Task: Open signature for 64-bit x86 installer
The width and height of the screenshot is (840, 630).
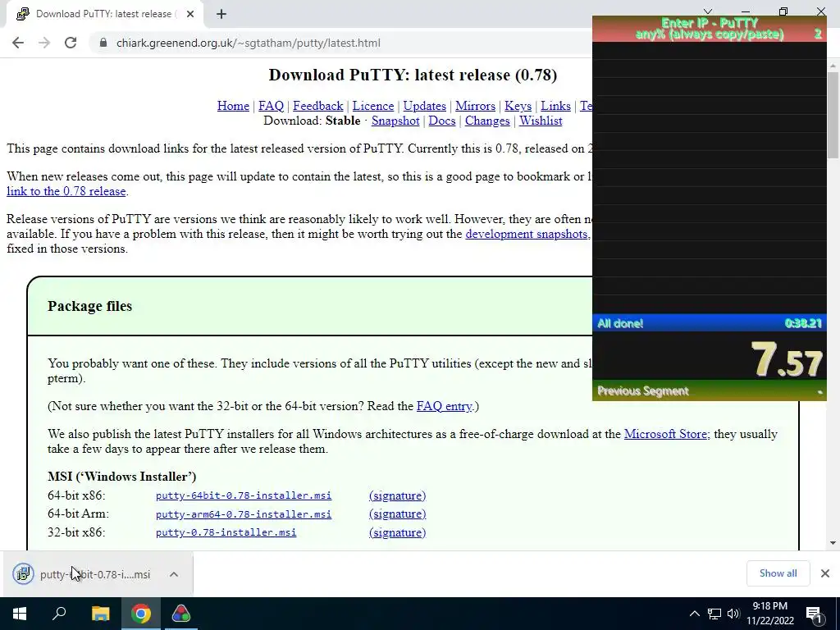Action: point(398,495)
